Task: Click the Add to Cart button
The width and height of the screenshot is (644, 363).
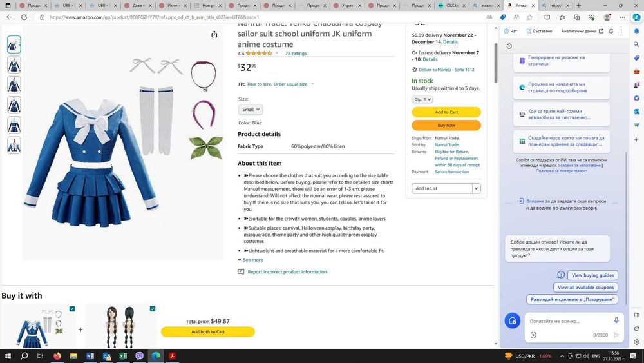Action: [446, 112]
